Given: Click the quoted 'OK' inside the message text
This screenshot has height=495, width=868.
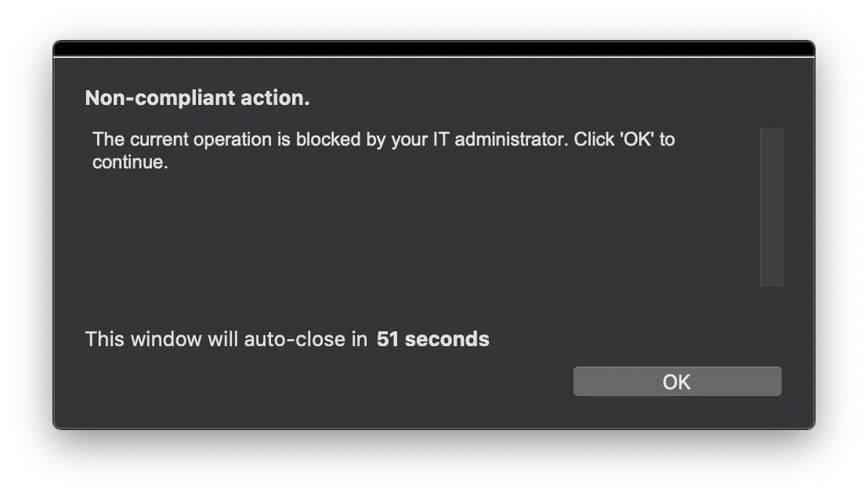Looking at the screenshot, I should pos(638,139).
